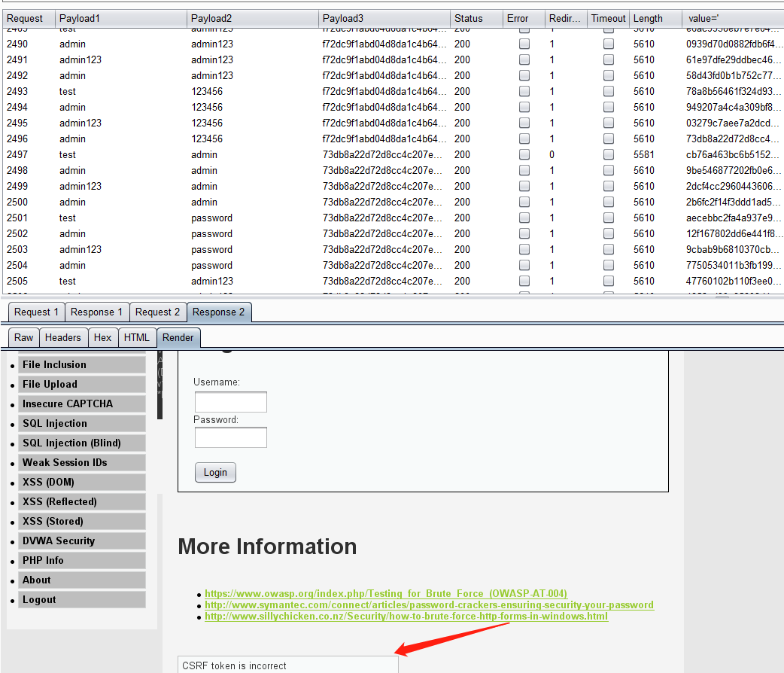
Task: Click length value 5610 in request 2499 row
Action: pyautogui.click(x=644, y=186)
